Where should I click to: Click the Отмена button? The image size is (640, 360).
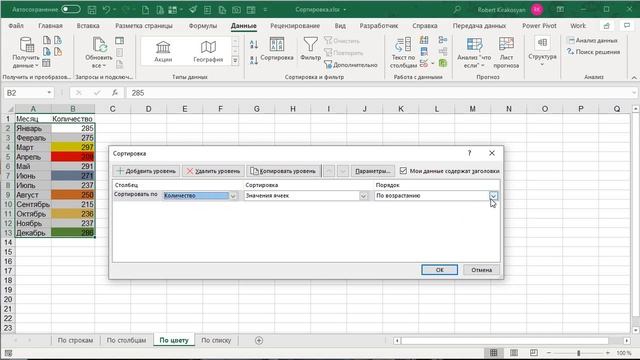(x=482, y=270)
